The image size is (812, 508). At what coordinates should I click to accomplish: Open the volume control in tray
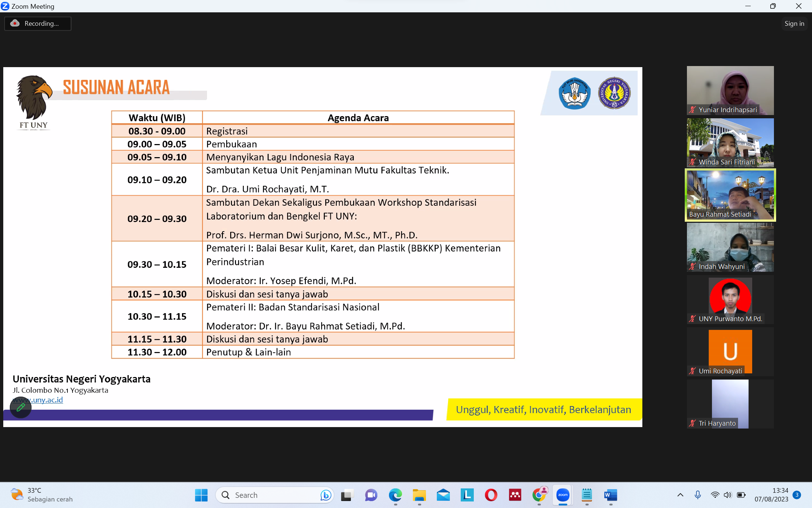point(728,495)
